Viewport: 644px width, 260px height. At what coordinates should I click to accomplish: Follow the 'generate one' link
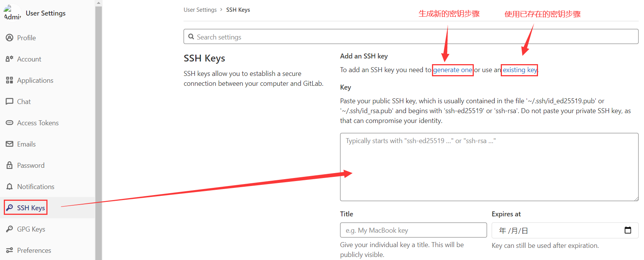[x=453, y=70]
